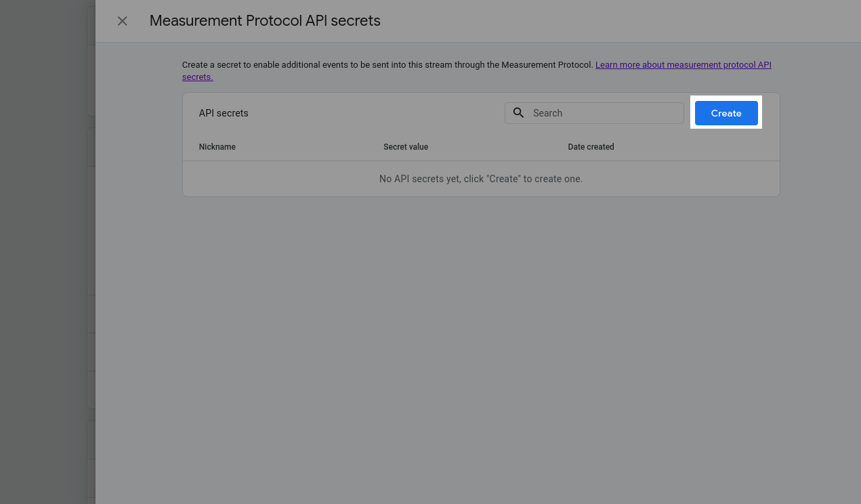Close the Measurement Protocol API secrets panel
The height and width of the screenshot is (504, 861).
point(123,21)
